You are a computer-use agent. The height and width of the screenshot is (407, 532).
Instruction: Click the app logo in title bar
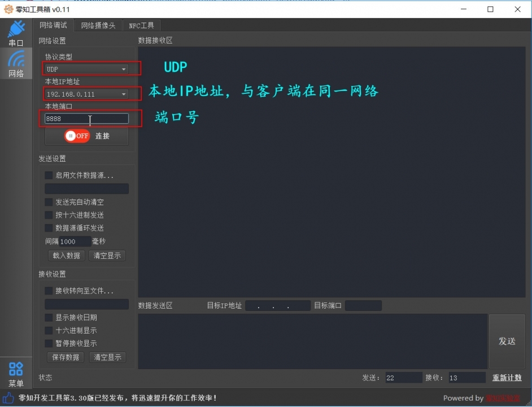coord(8,9)
